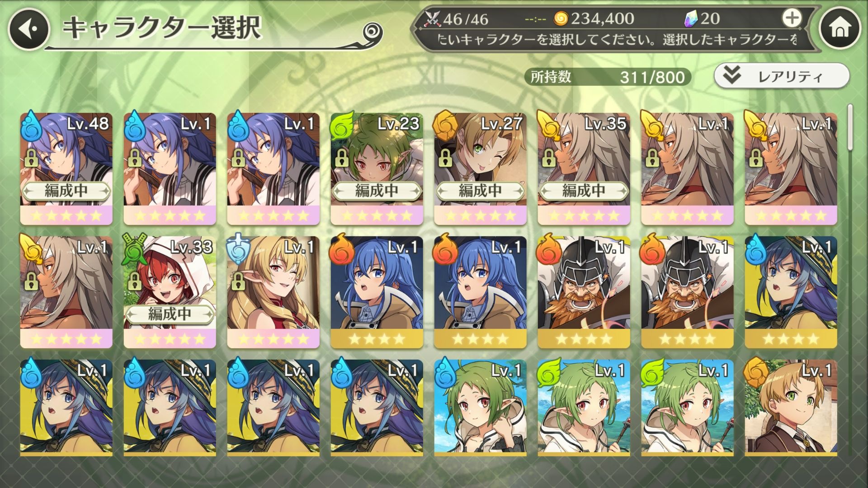
Task: Open the home screen icon
Action: pyautogui.click(x=840, y=29)
